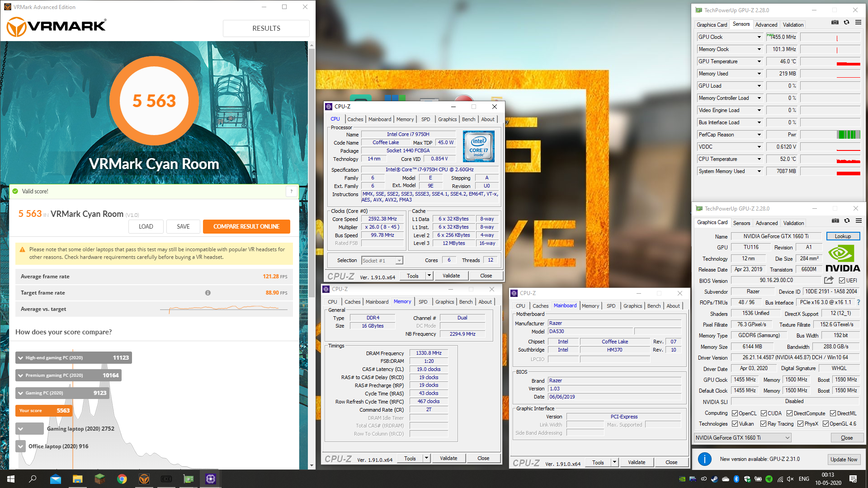
Task: Open the Steam tray icon
Action: 714,479
